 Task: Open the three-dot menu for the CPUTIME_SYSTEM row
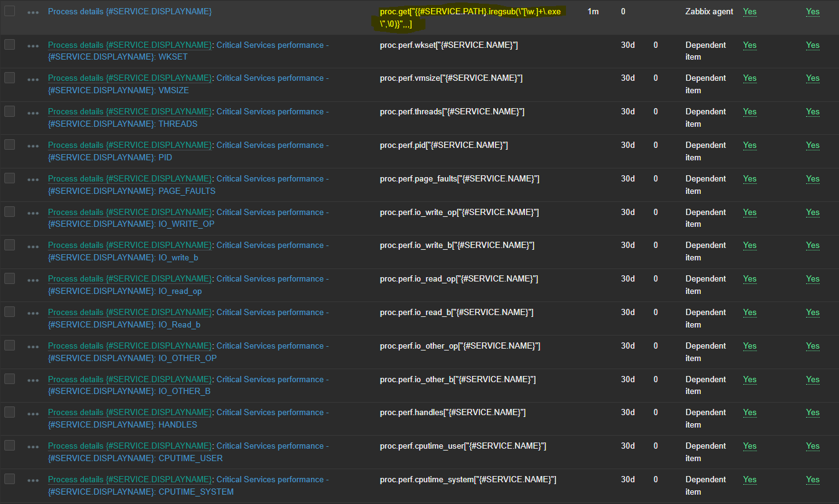pos(33,480)
